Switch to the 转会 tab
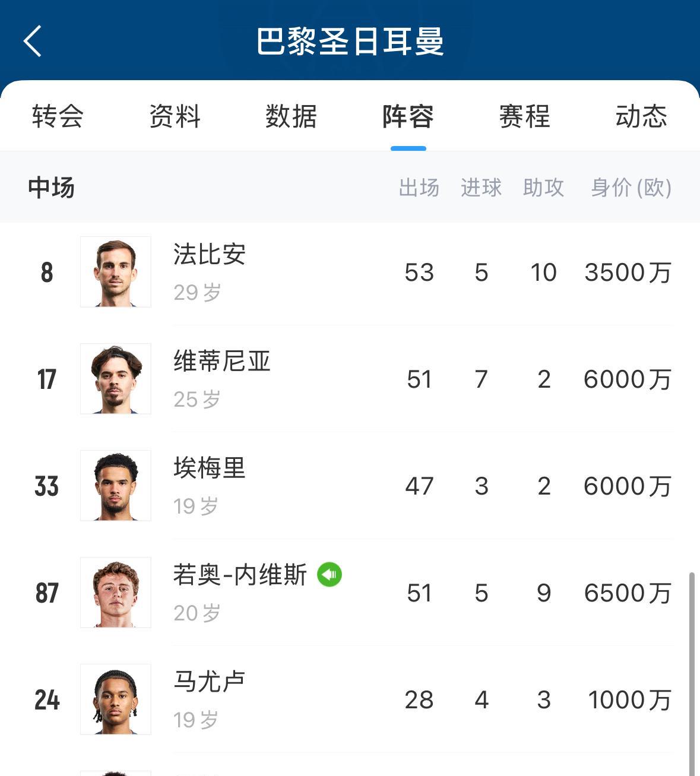Image resolution: width=700 pixels, height=776 pixels. (58, 116)
